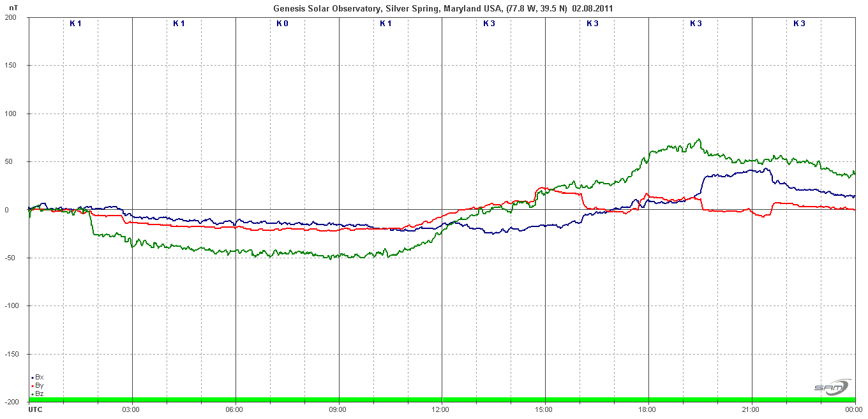This screenshot has height=419, width=868.
Task: Click the 12:00 time axis label
Action: coord(441,409)
